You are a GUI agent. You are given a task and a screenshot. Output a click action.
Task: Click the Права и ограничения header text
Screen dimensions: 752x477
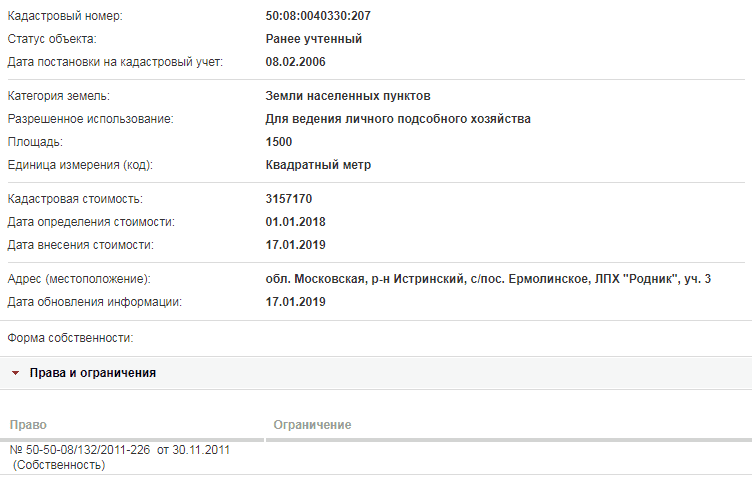[93, 373]
